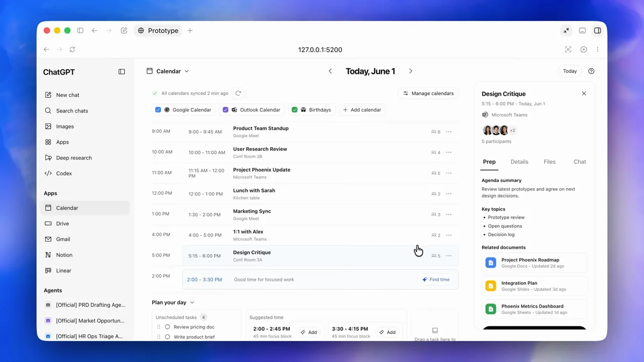This screenshot has height=362, width=644.
Task: Go to the next day
Action: coord(411,71)
